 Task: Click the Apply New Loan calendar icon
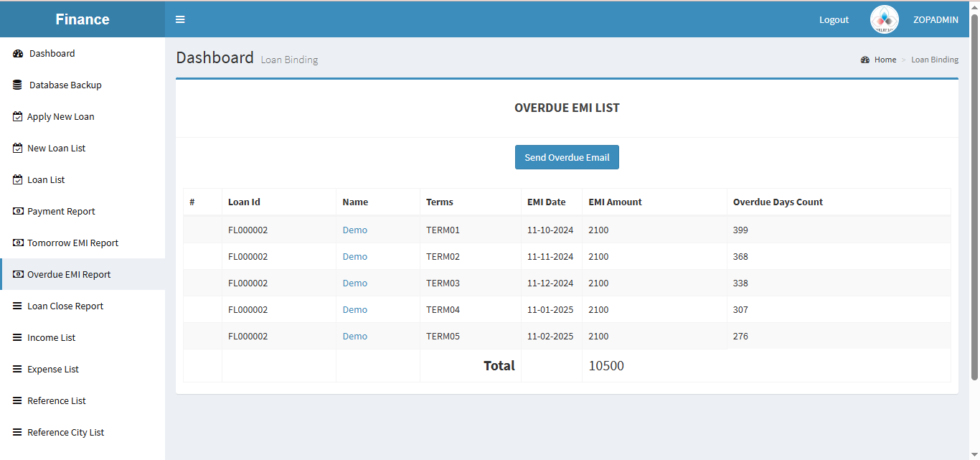click(18, 117)
